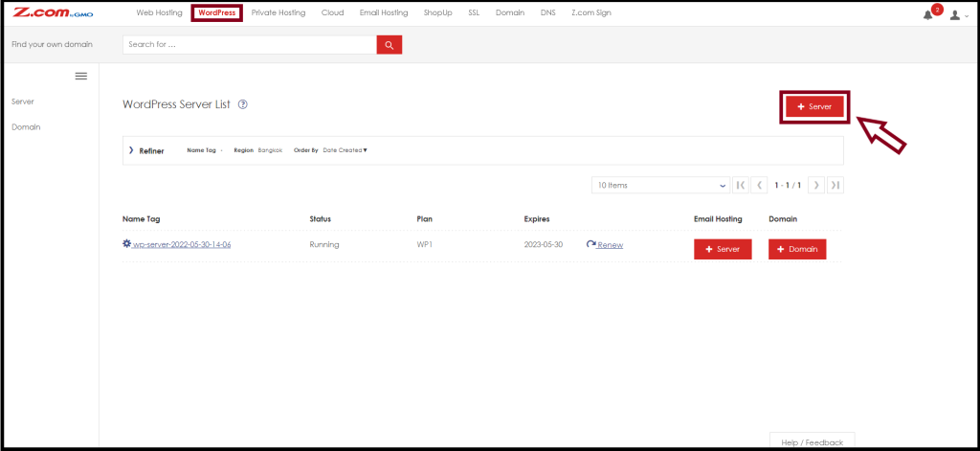Open the Order By Date Created dropdown
The image size is (980, 451).
coord(345,150)
